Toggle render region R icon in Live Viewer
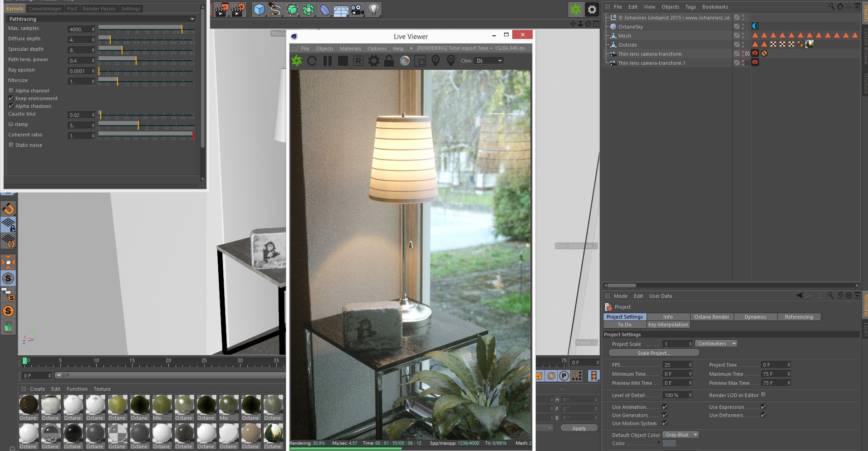 click(358, 61)
